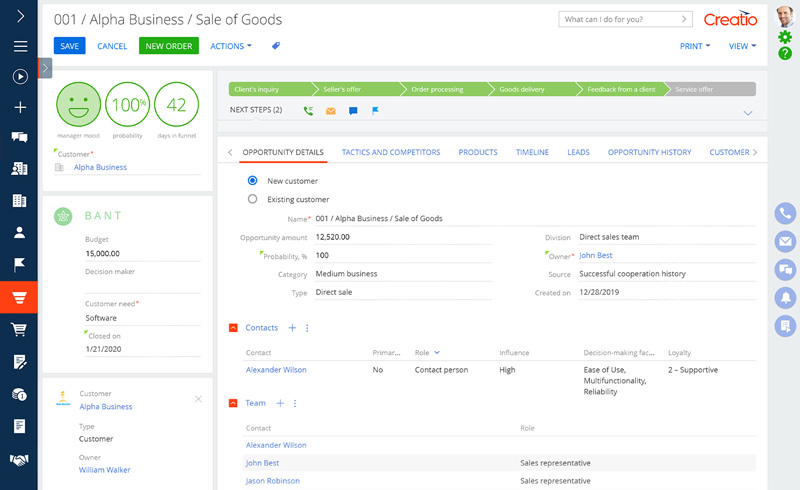Click the New Order button
Image resolution: width=800 pixels, height=490 pixels.
(x=169, y=46)
